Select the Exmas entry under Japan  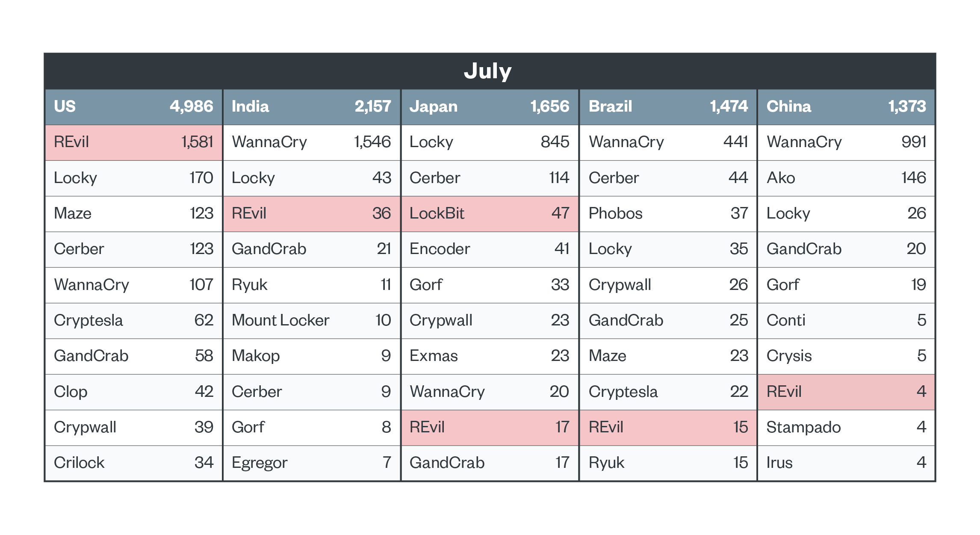pyautogui.click(x=489, y=356)
